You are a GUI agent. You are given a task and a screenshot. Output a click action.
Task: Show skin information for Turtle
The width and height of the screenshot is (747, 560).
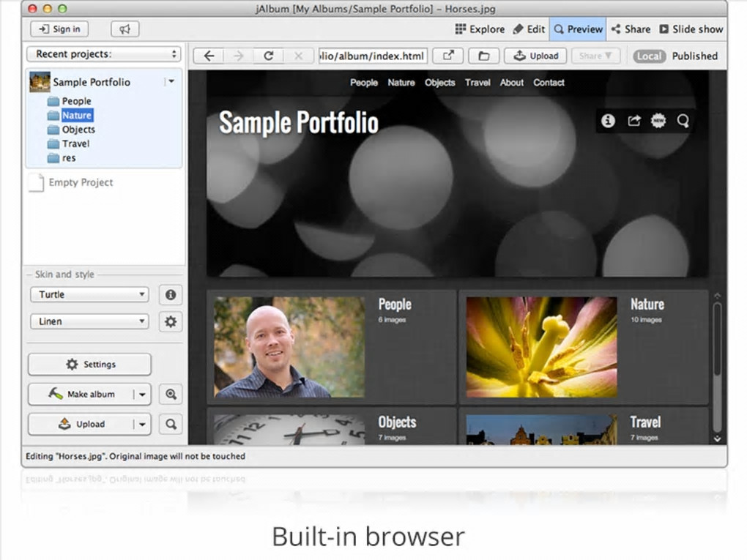171,295
